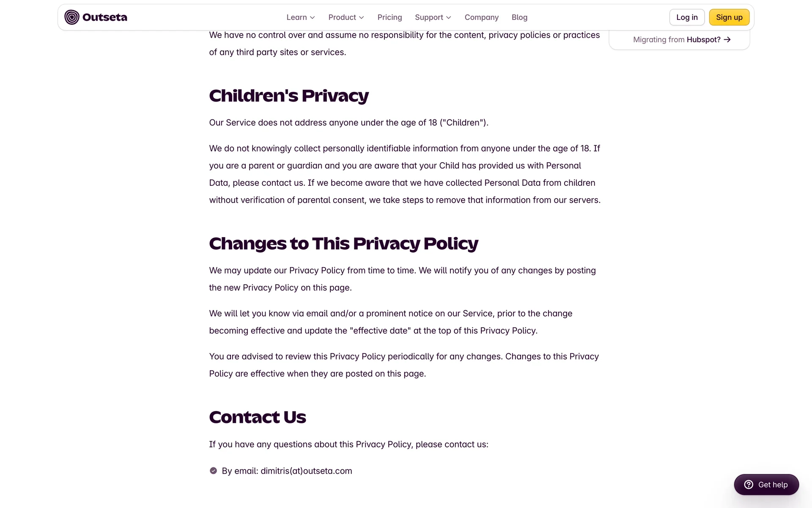Click the chevron beside Learn
The height and width of the screenshot is (508, 812).
point(313,18)
